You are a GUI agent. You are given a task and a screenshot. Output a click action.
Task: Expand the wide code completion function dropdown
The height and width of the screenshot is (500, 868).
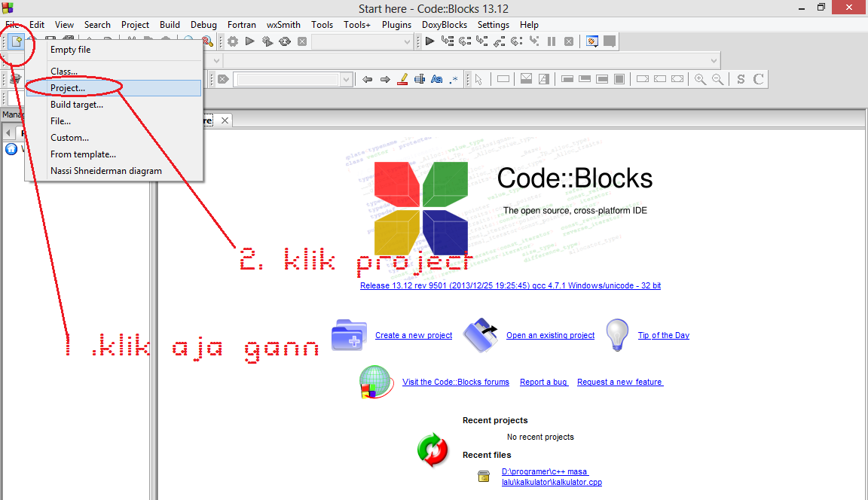click(x=714, y=61)
